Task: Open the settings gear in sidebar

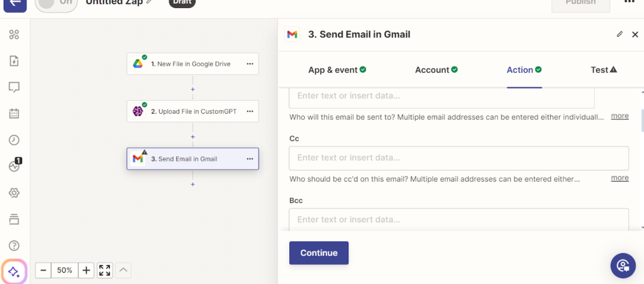Action: pos(14,193)
